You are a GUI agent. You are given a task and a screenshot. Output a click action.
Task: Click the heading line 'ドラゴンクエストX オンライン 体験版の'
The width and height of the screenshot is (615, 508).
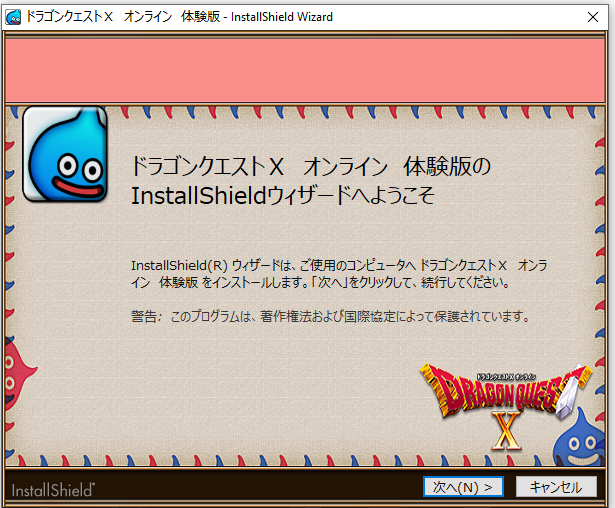[311, 166]
